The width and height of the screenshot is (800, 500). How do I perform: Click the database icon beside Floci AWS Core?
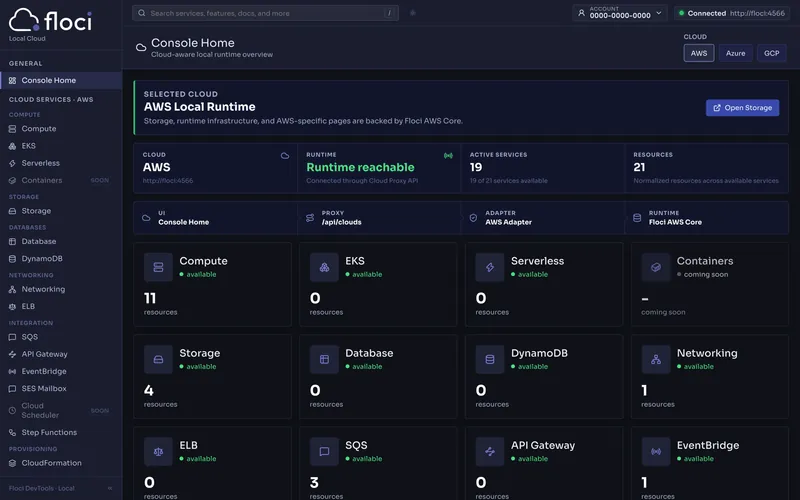pyautogui.click(x=637, y=218)
